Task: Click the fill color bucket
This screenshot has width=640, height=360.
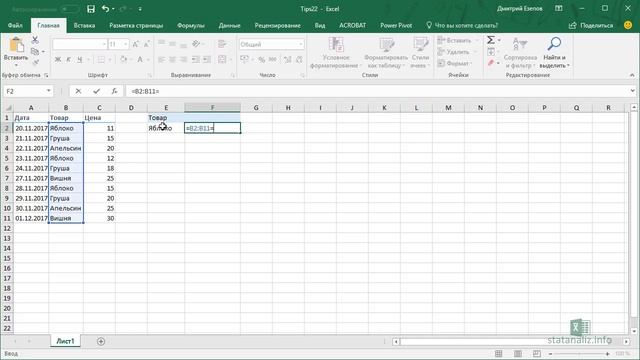Action: (x=123, y=60)
